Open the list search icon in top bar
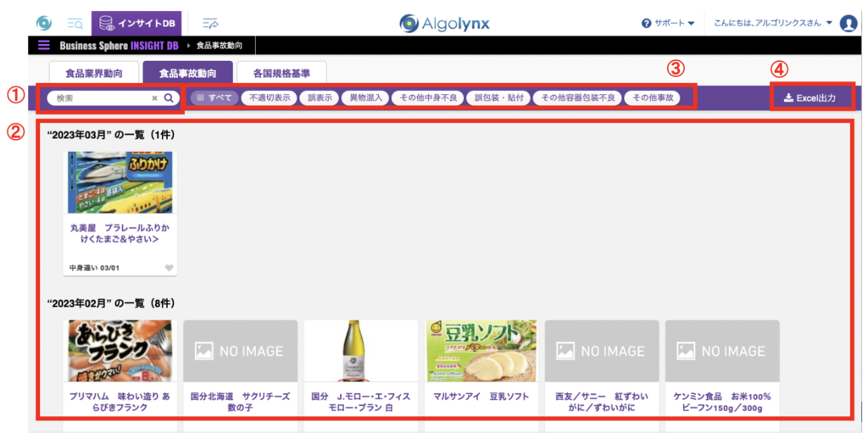This screenshot has width=868, height=439. pos(75,23)
